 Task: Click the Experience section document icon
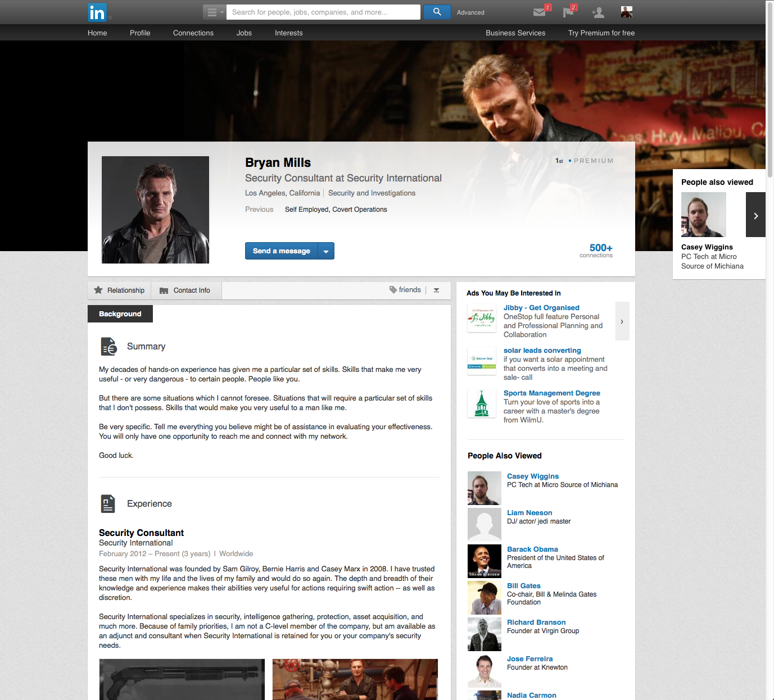(x=108, y=504)
